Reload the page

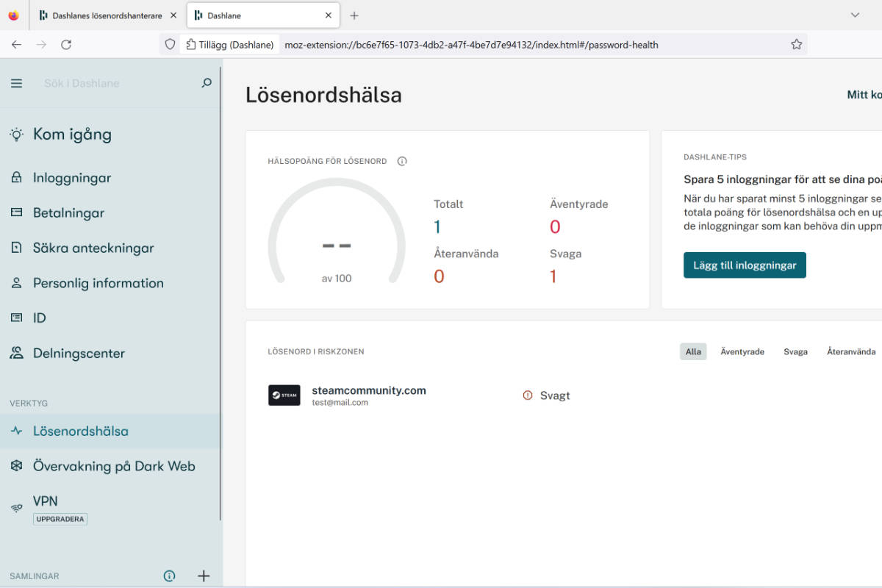click(x=66, y=45)
